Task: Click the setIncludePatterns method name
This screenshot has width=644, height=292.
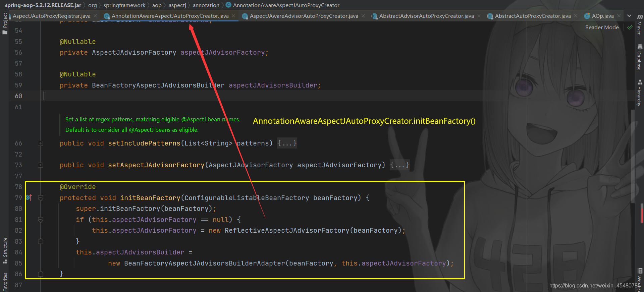Action: (x=144, y=143)
